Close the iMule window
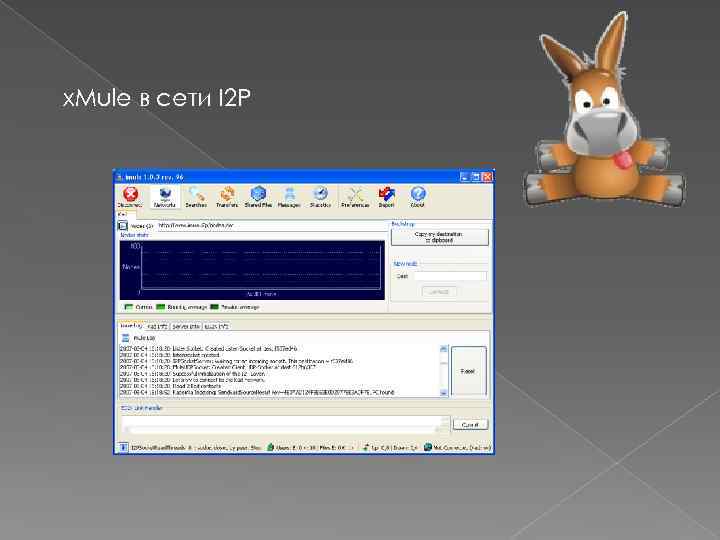This screenshot has height=540, width=720. 487,177
